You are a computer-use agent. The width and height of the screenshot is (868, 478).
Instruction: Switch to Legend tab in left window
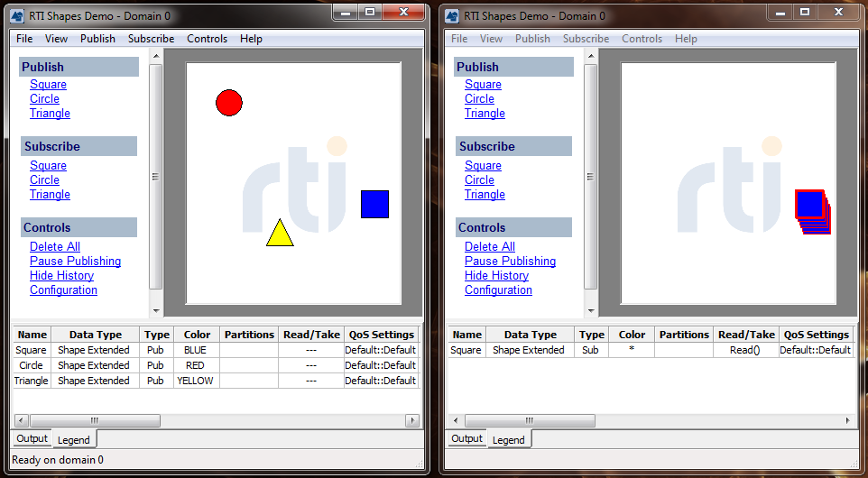point(74,440)
